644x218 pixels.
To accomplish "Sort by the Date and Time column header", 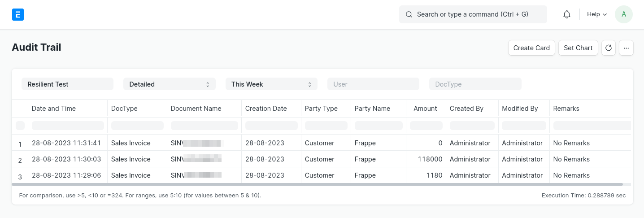I will pyautogui.click(x=54, y=109).
